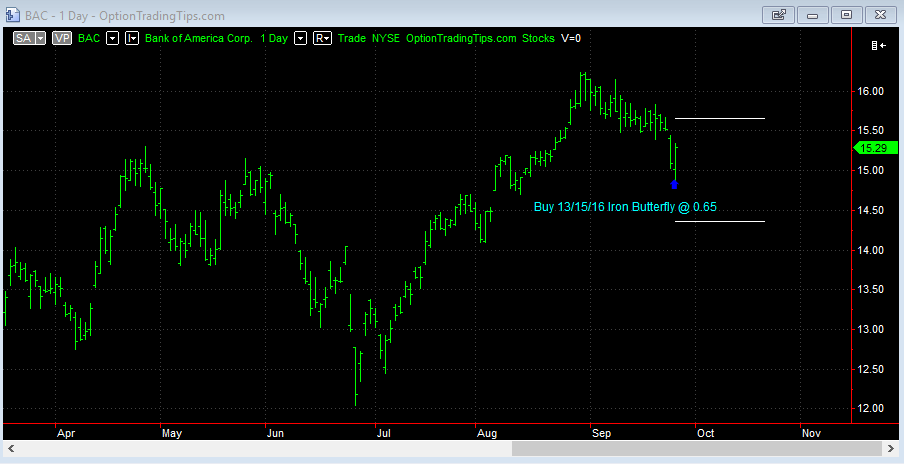
Task: Close the BAC chart window
Action: click(x=880, y=15)
